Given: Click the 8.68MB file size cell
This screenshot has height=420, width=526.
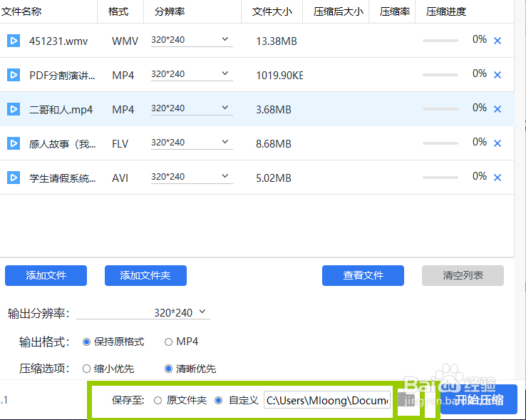Looking at the screenshot, I should coord(274,144).
